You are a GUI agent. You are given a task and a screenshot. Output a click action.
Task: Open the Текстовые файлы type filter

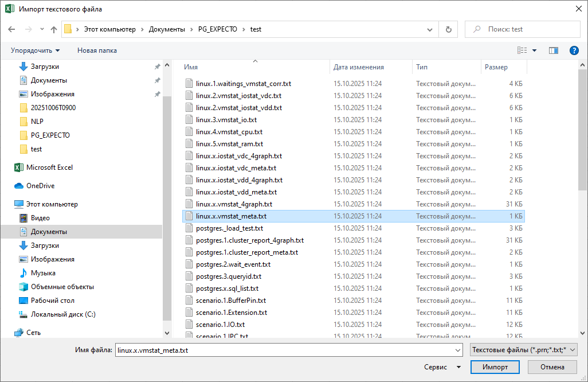[523, 350]
